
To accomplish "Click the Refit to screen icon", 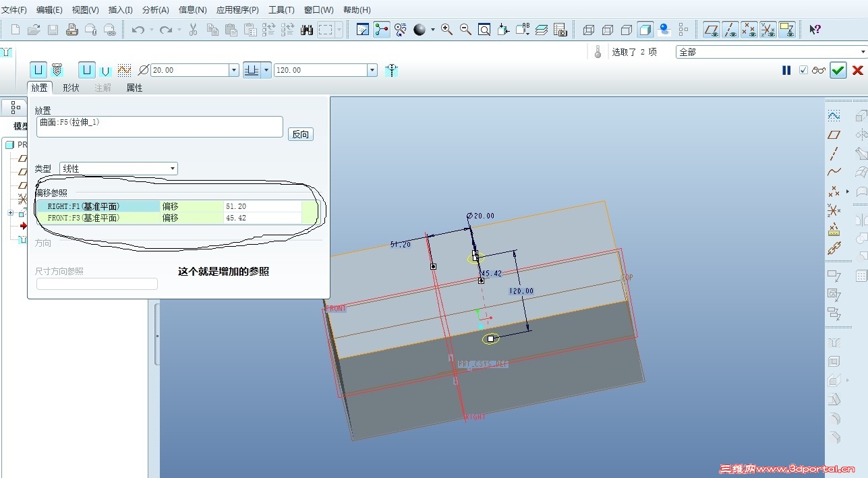I will pos(484,30).
